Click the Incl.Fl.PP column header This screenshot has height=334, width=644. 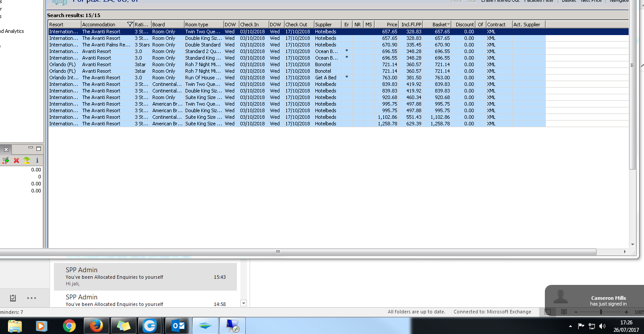pos(411,25)
